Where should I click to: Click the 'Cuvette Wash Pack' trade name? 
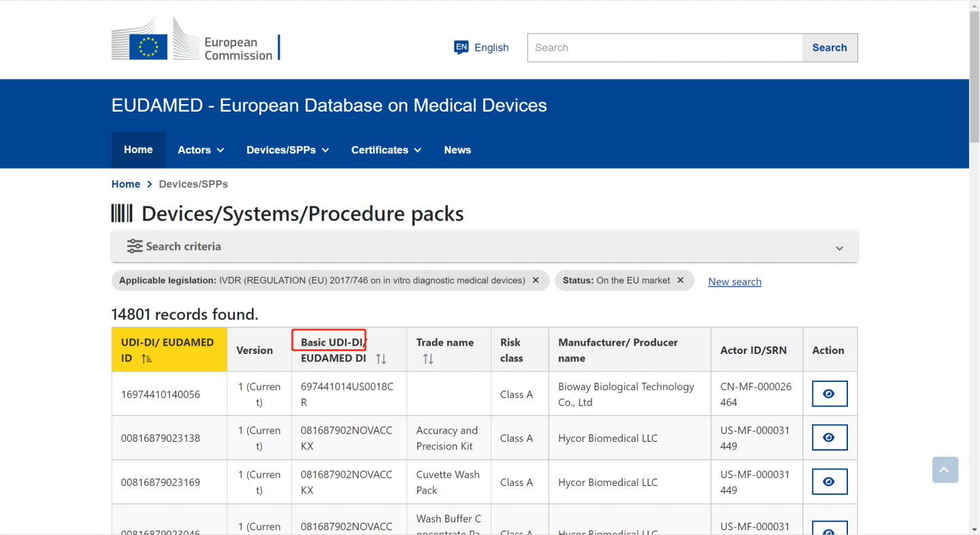pyautogui.click(x=448, y=482)
